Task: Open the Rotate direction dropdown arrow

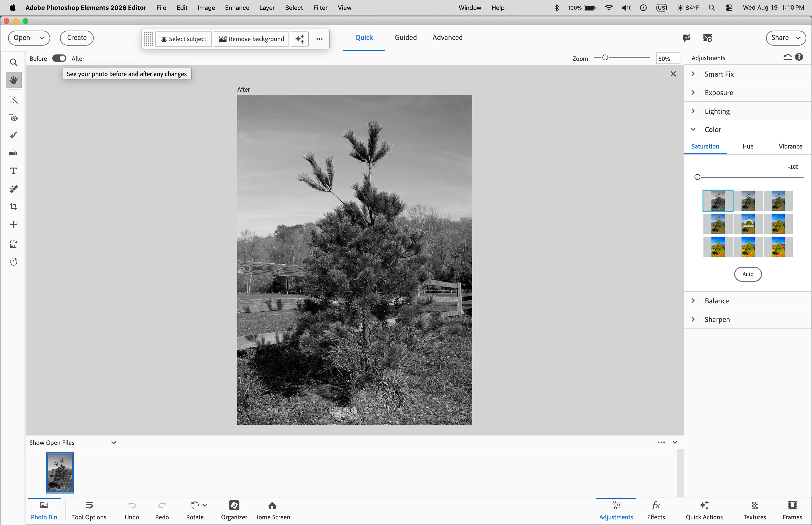Action: [x=205, y=505]
